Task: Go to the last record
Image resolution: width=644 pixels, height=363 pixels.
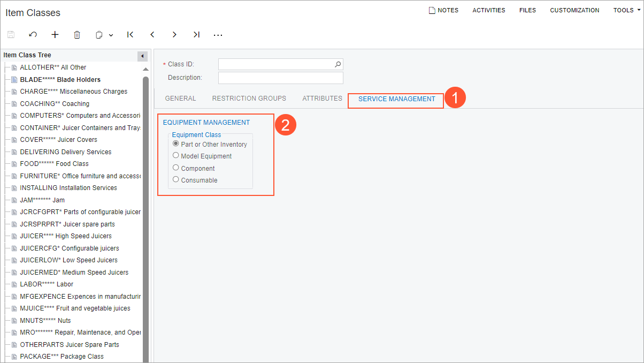Action: pos(196,35)
